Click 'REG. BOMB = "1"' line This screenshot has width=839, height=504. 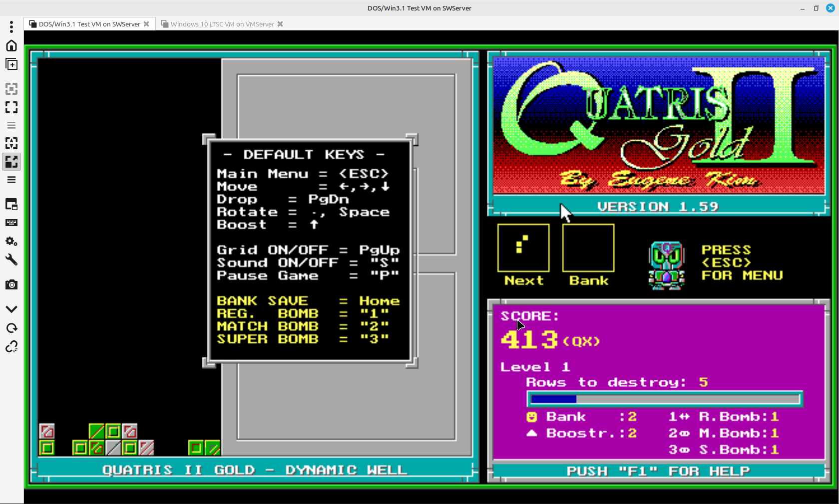tap(303, 313)
